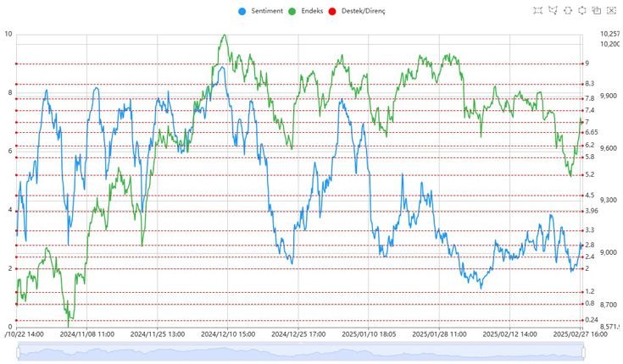Click the left handle of the zoom slider

(18, 353)
